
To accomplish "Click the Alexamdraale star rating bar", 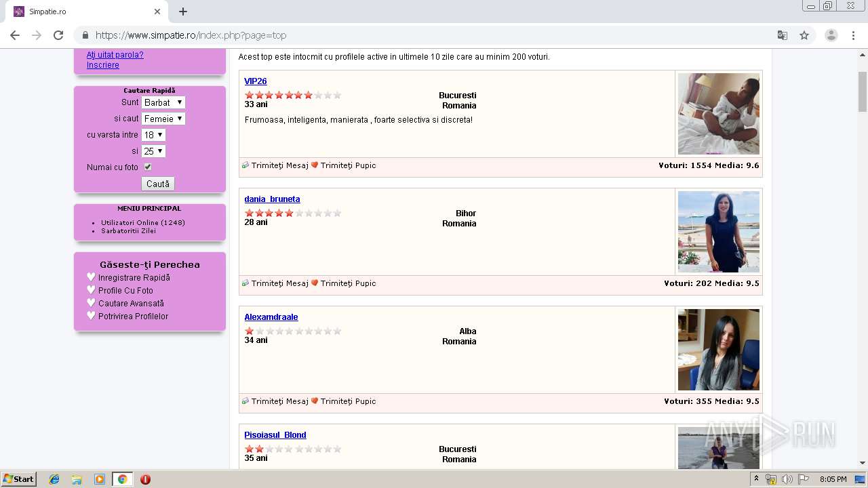I will [293, 331].
